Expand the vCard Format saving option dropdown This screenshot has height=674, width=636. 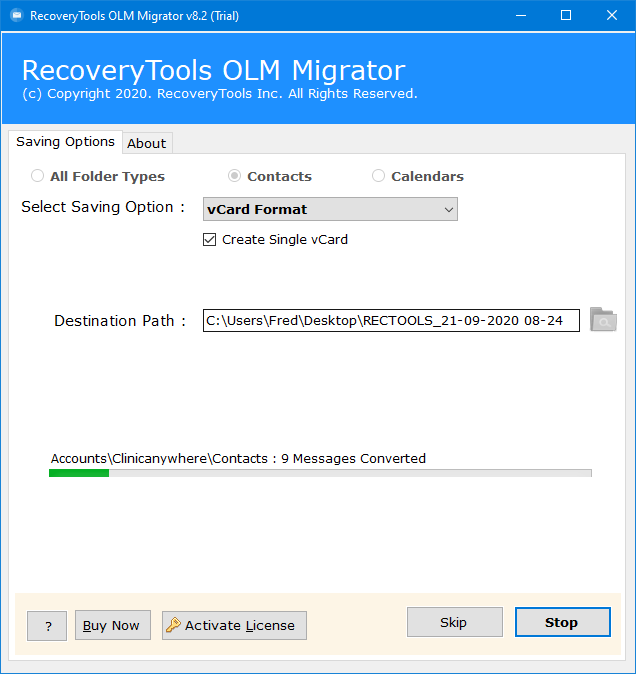[330, 209]
